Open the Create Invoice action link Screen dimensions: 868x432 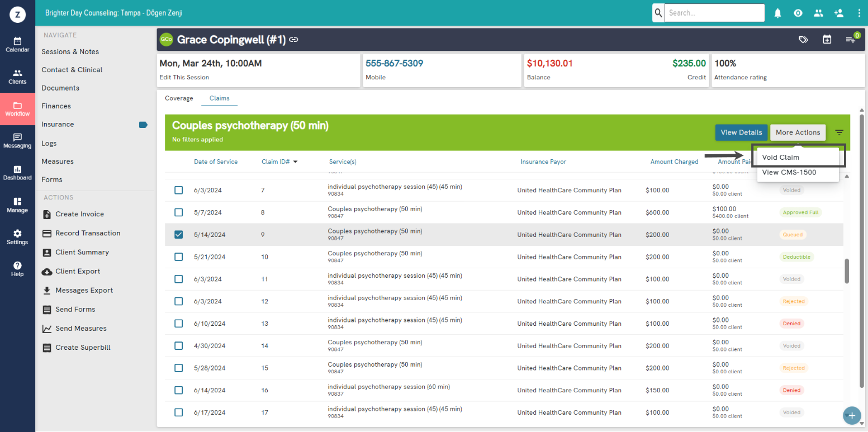click(x=79, y=214)
